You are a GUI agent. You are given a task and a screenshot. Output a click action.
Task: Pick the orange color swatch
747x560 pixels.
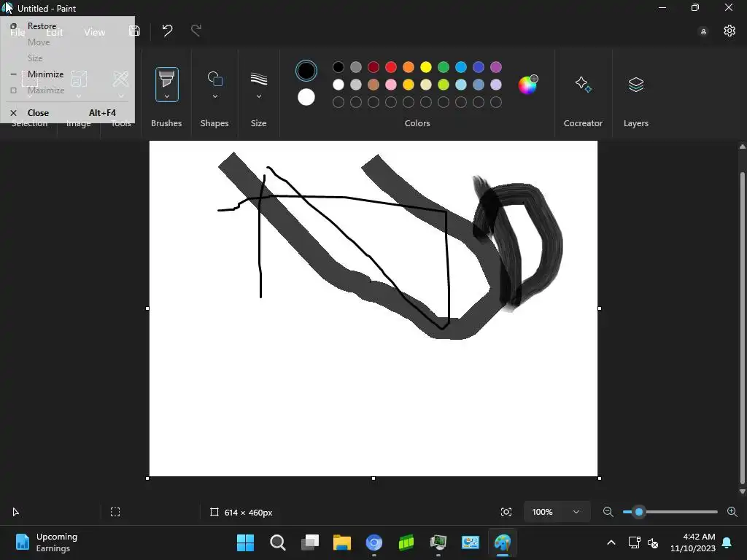click(x=409, y=67)
